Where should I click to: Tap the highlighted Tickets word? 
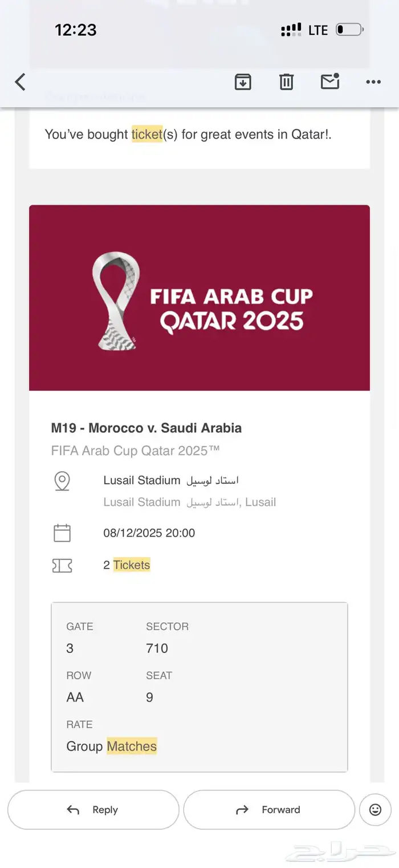click(132, 565)
